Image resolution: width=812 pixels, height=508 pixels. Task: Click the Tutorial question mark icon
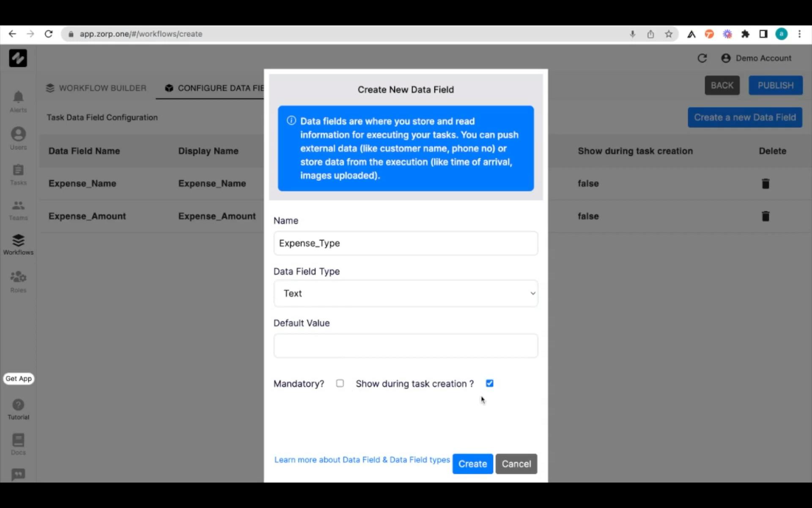tap(18, 405)
